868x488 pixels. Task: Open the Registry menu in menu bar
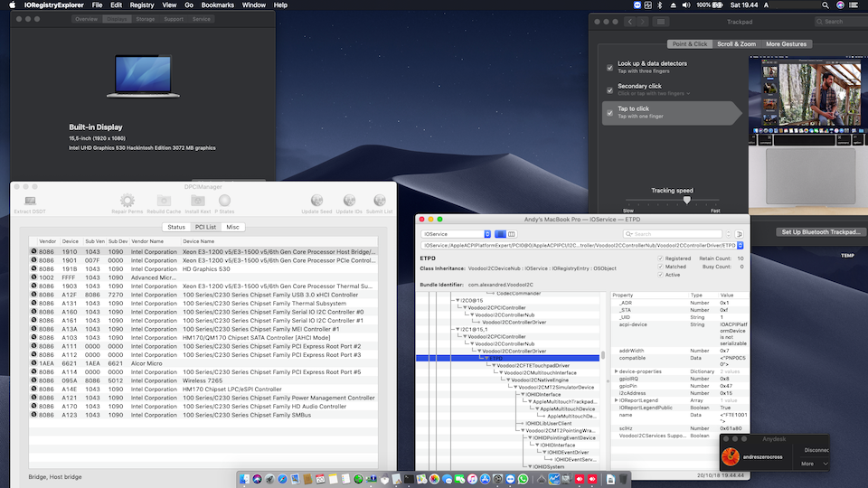coord(141,5)
